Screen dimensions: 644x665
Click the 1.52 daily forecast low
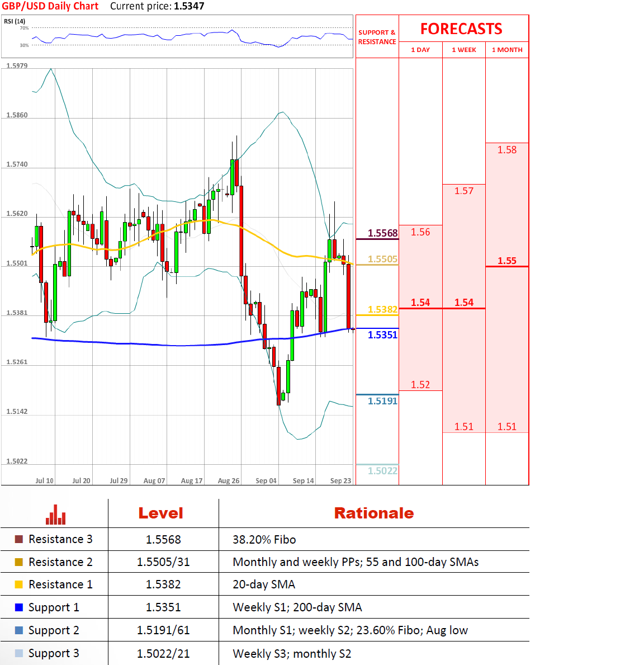tap(420, 385)
